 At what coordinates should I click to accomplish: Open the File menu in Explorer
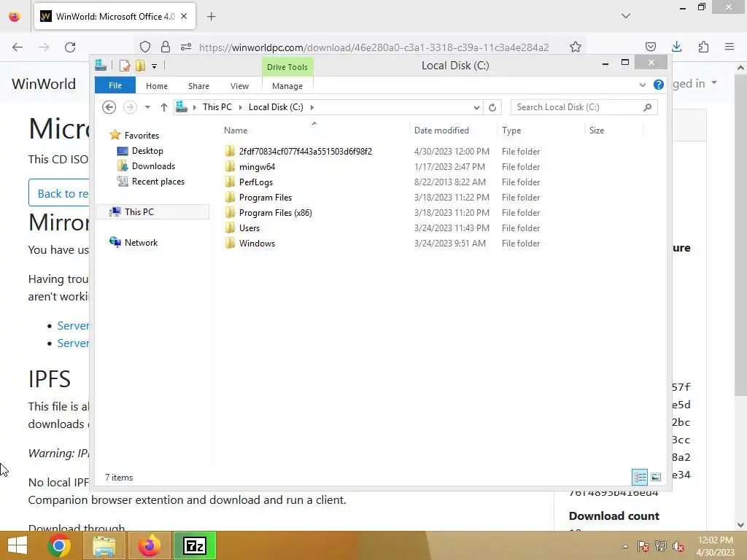[x=115, y=86]
